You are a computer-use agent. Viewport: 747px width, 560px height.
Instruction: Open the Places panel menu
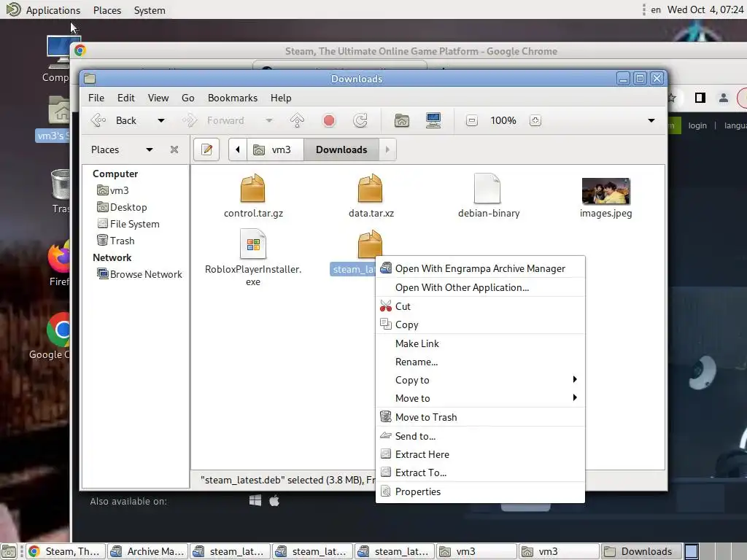pos(107,10)
